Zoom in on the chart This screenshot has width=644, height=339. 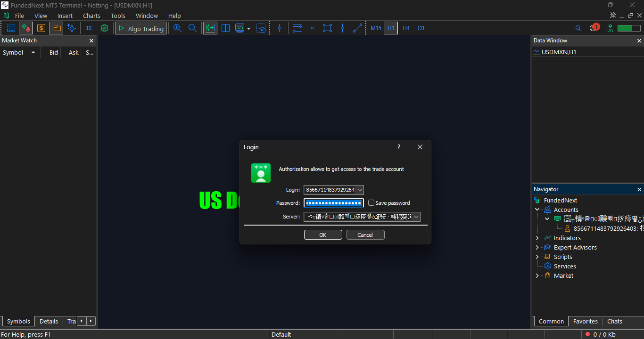coord(177,28)
